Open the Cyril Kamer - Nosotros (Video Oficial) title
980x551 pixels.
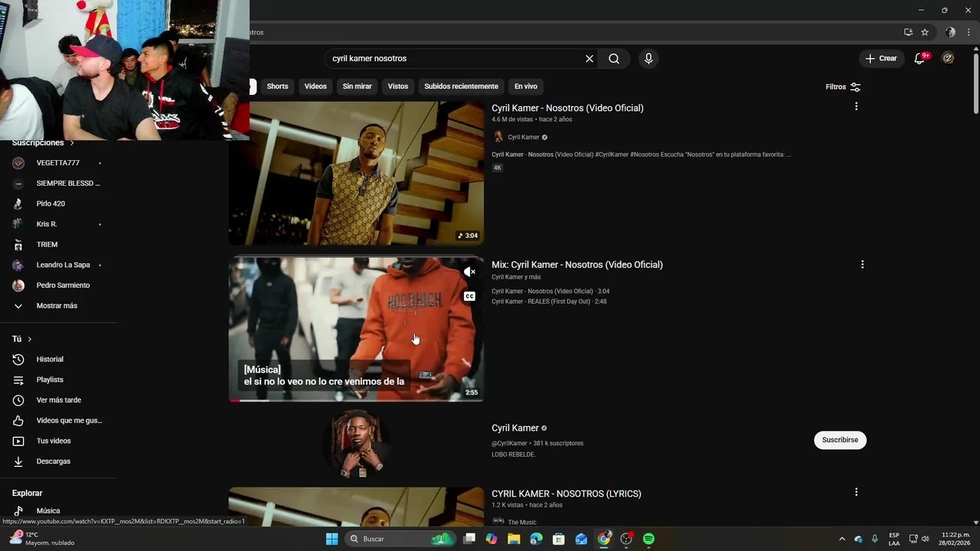[567, 108]
